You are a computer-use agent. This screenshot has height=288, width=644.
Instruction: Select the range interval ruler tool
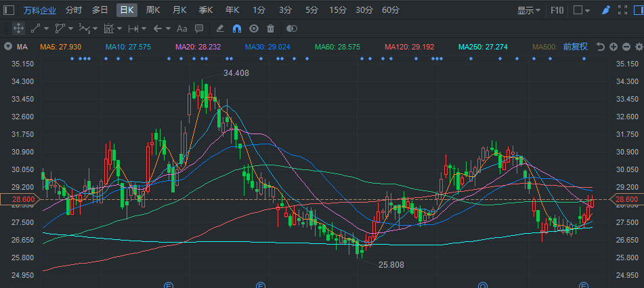(x=133, y=28)
